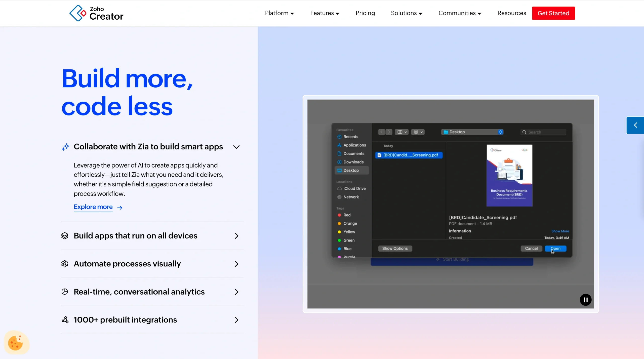Click the pie chart analytics icon
The image size is (644, 359).
point(65,292)
